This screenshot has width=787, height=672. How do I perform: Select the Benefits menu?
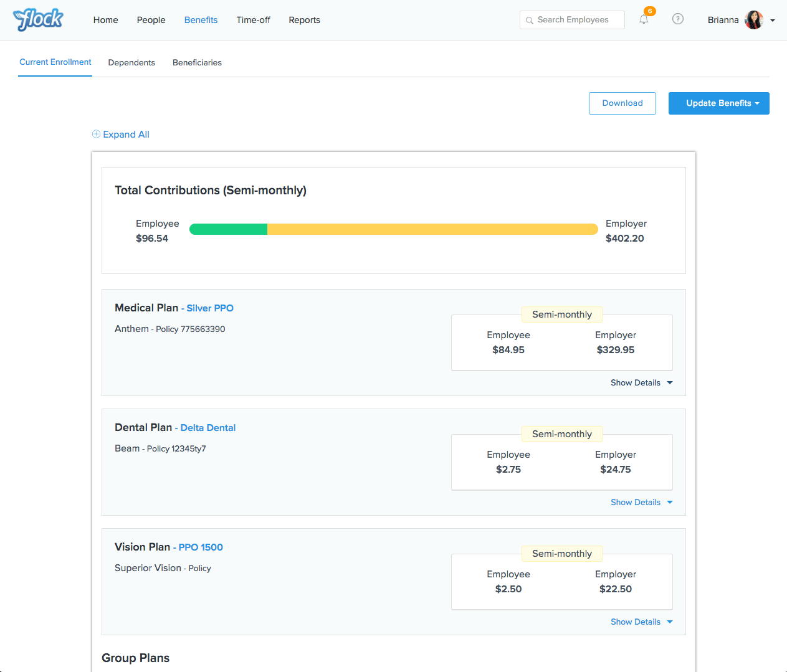point(201,20)
